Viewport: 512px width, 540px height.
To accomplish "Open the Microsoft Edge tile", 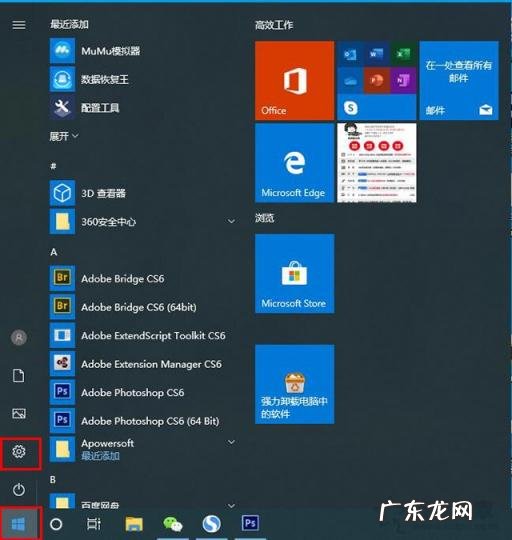I will pyautogui.click(x=294, y=163).
